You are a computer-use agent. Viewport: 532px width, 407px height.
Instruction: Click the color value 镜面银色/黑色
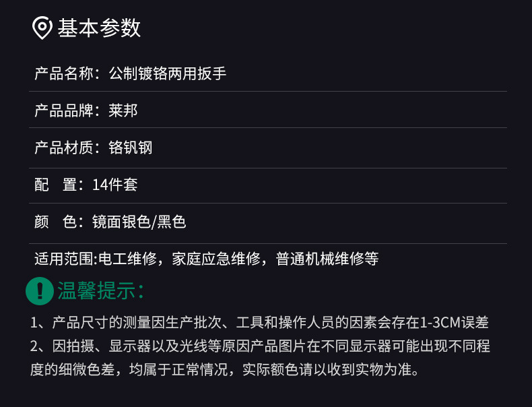coord(139,222)
